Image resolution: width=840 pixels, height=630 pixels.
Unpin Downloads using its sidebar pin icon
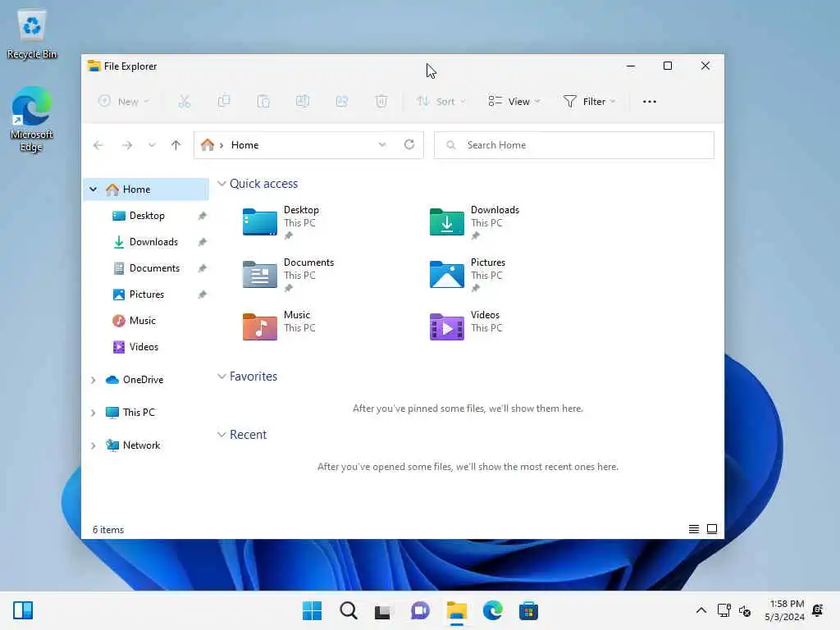tap(202, 242)
